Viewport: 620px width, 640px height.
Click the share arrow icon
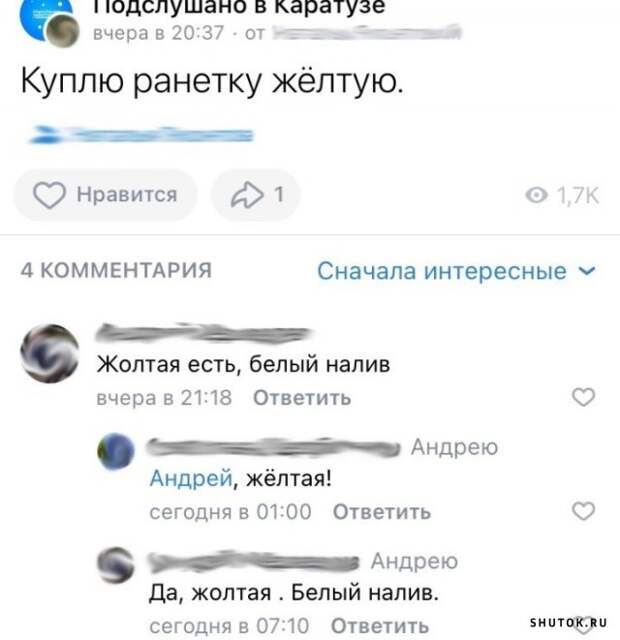pyautogui.click(x=247, y=195)
